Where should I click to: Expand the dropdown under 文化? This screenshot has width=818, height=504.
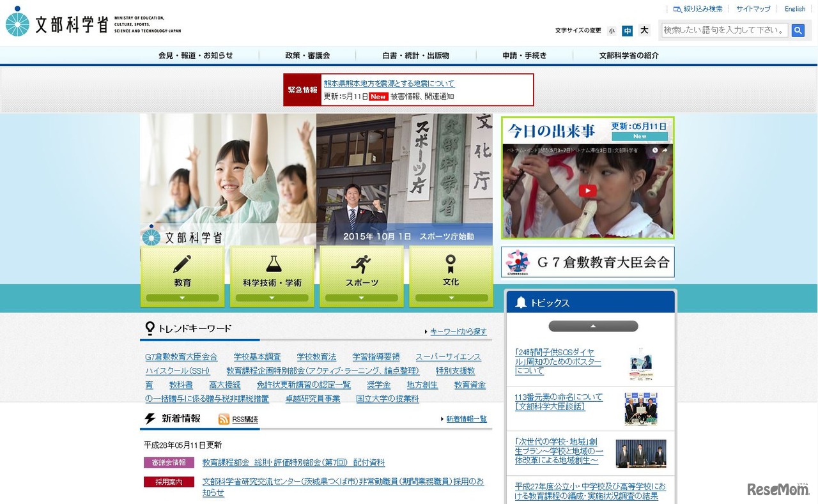pos(451,298)
